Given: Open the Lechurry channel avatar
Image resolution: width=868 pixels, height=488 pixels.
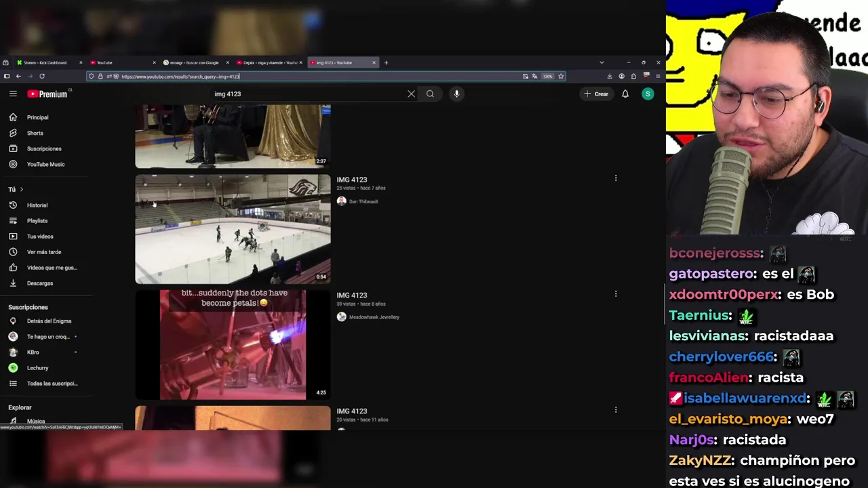Looking at the screenshot, I should [x=13, y=367].
